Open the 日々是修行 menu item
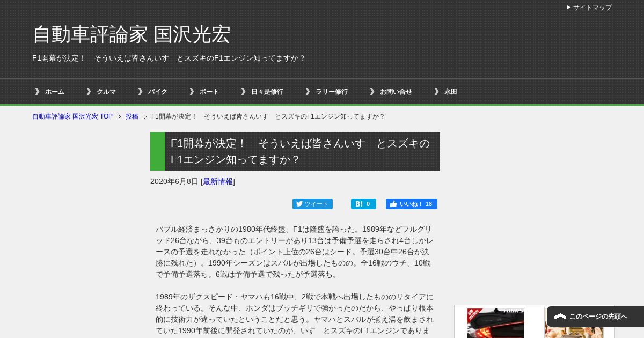 point(267,92)
